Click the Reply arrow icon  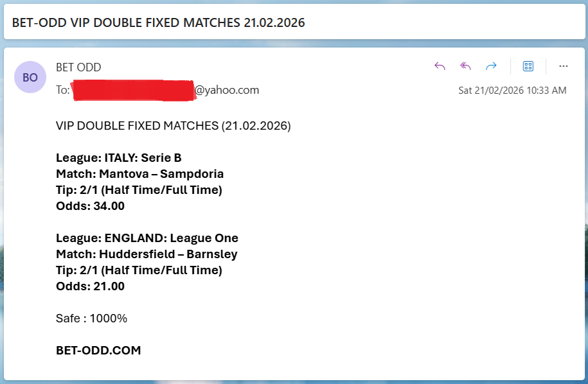[440, 66]
